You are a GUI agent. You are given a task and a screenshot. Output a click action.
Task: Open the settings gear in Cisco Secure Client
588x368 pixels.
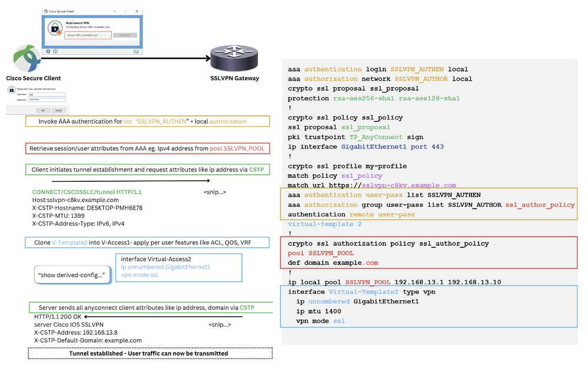point(48,51)
